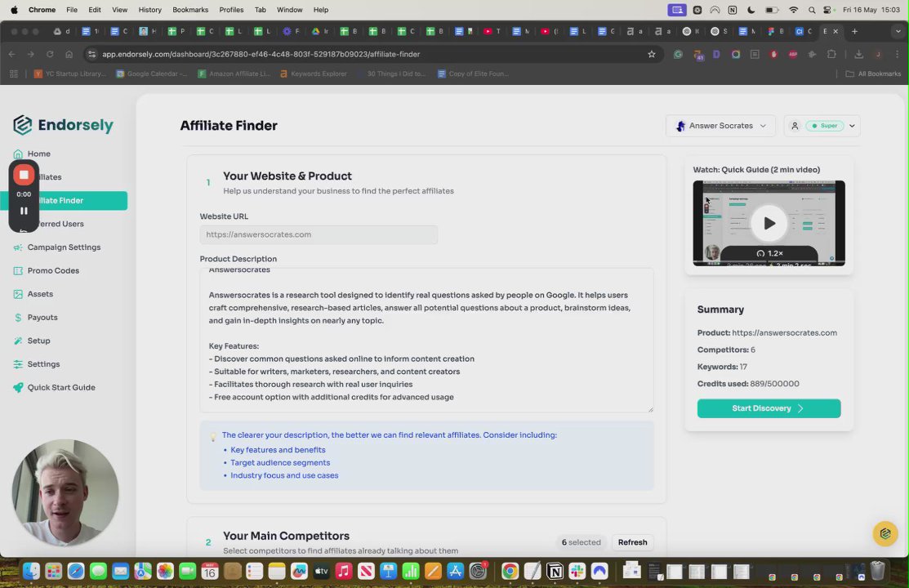
Task: Open the Bookmarks menu
Action: tap(190, 10)
